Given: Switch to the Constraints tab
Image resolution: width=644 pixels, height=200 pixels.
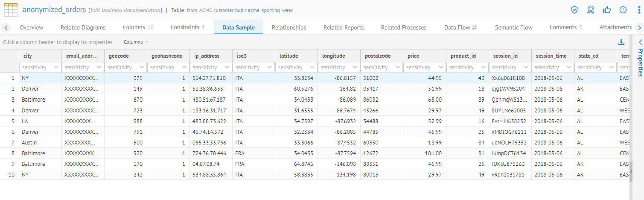Looking at the screenshot, I should [187, 27].
